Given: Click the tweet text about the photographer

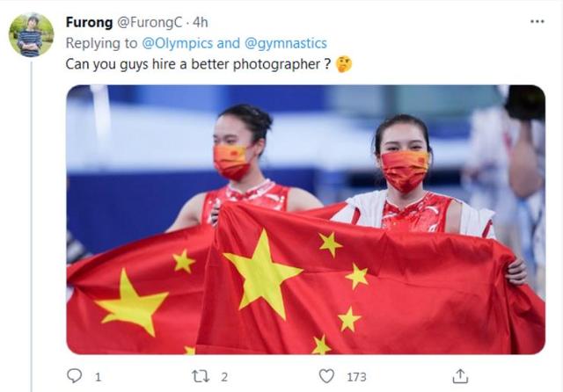Looking at the screenshot, I should (x=198, y=64).
